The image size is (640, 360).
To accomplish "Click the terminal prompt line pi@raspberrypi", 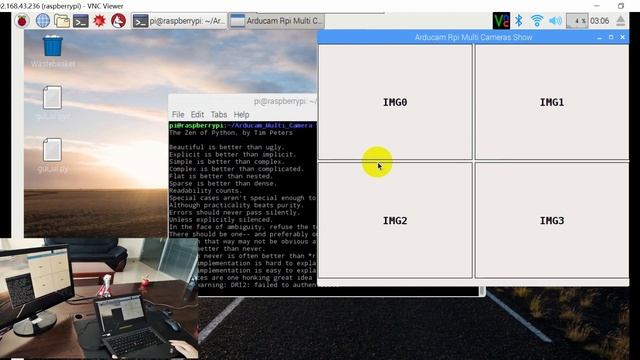I will pyautogui.click(x=241, y=125).
